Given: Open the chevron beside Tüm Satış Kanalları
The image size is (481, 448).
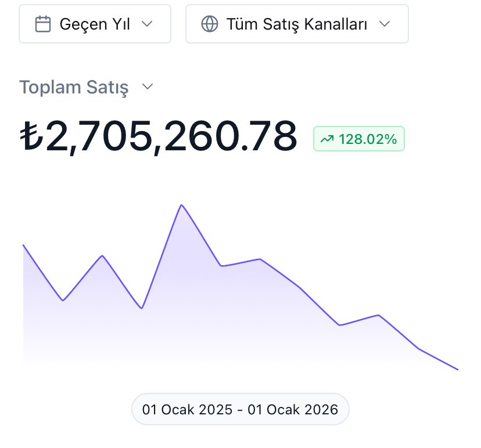Looking at the screenshot, I should click(x=384, y=24).
